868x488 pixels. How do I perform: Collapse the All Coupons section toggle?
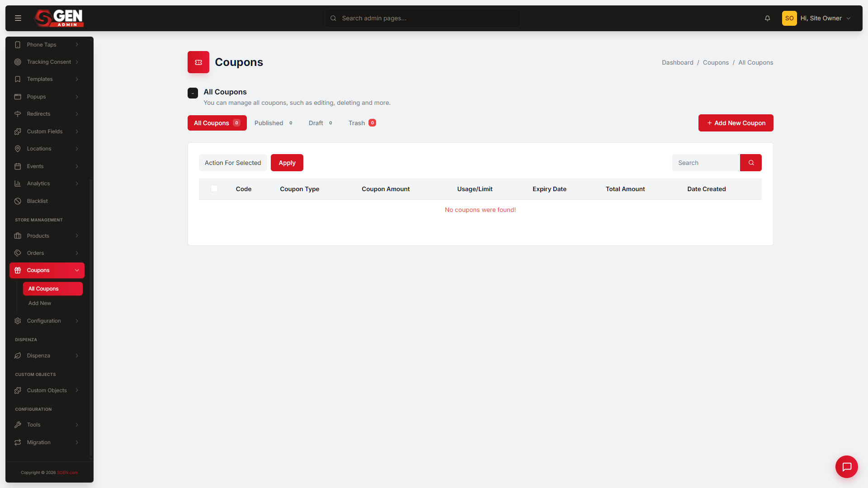pyautogui.click(x=193, y=93)
